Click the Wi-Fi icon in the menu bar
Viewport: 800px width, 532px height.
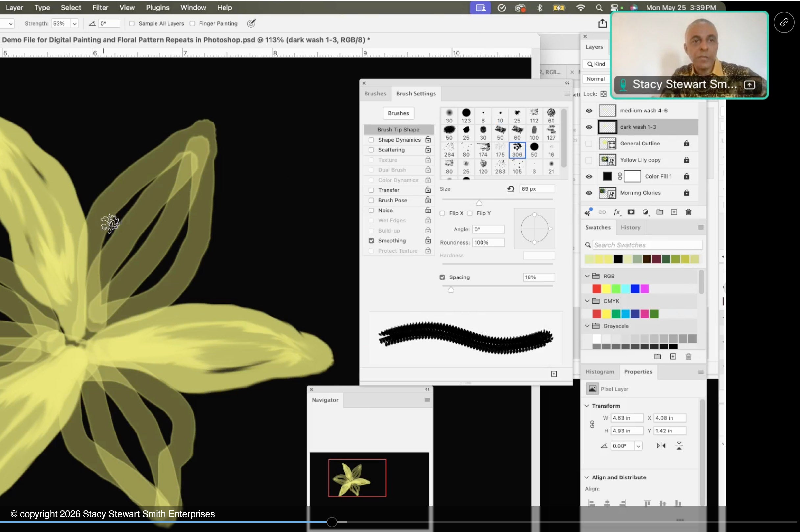tap(581, 8)
